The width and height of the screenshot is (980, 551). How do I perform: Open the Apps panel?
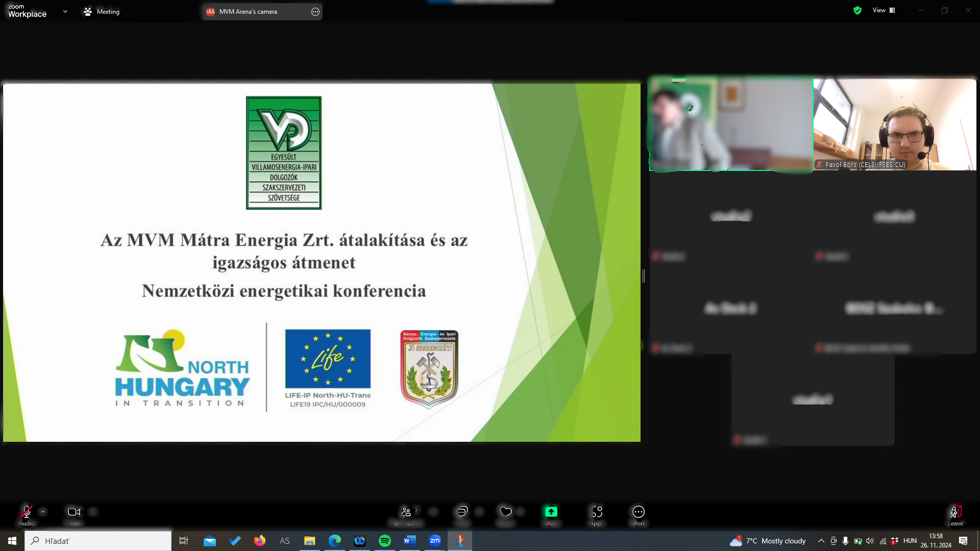597,515
